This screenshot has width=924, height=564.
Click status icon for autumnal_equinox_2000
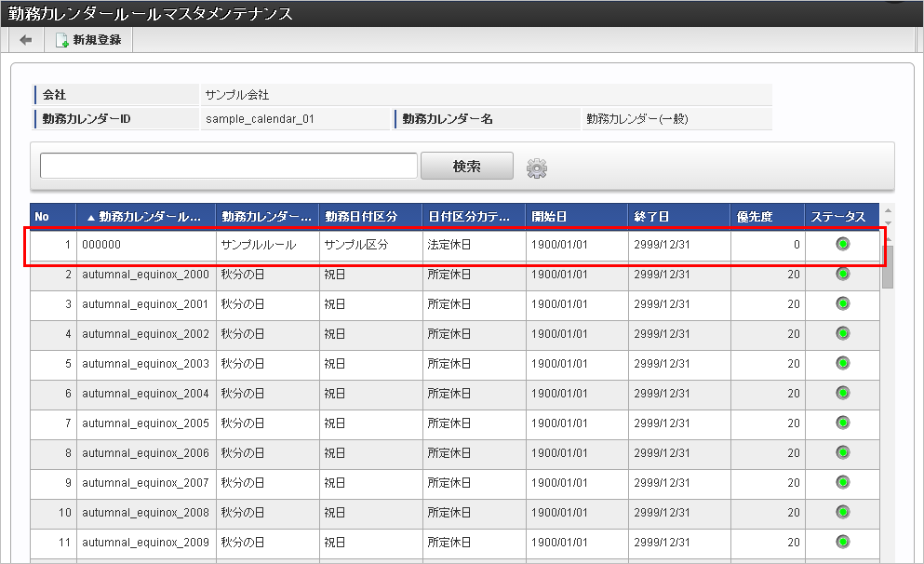[x=843, y=274]
